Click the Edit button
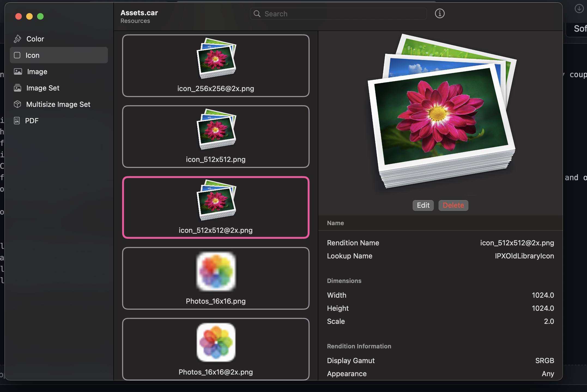 423,205
